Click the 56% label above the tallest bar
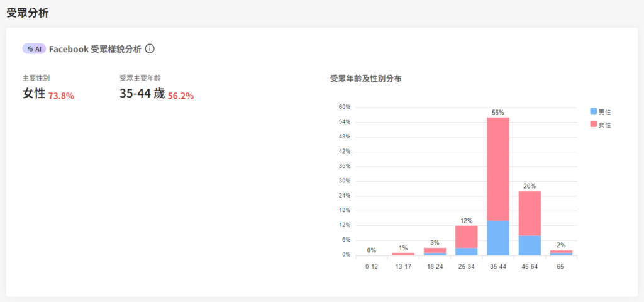 tap(498, 113)
